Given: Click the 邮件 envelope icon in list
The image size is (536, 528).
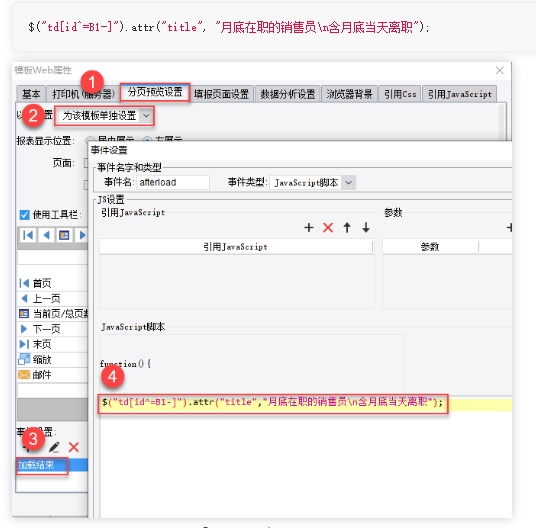Looking at the screenshot, I should click(x=24, y=375).
